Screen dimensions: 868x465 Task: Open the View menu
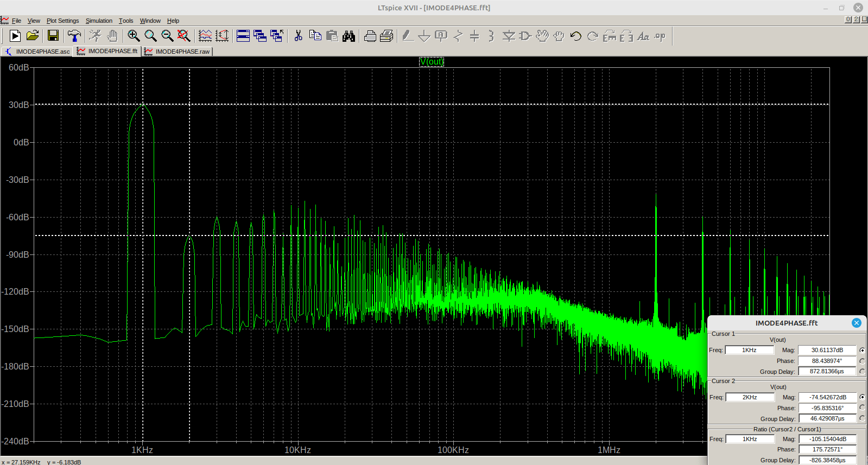click(x=34, y=21)
